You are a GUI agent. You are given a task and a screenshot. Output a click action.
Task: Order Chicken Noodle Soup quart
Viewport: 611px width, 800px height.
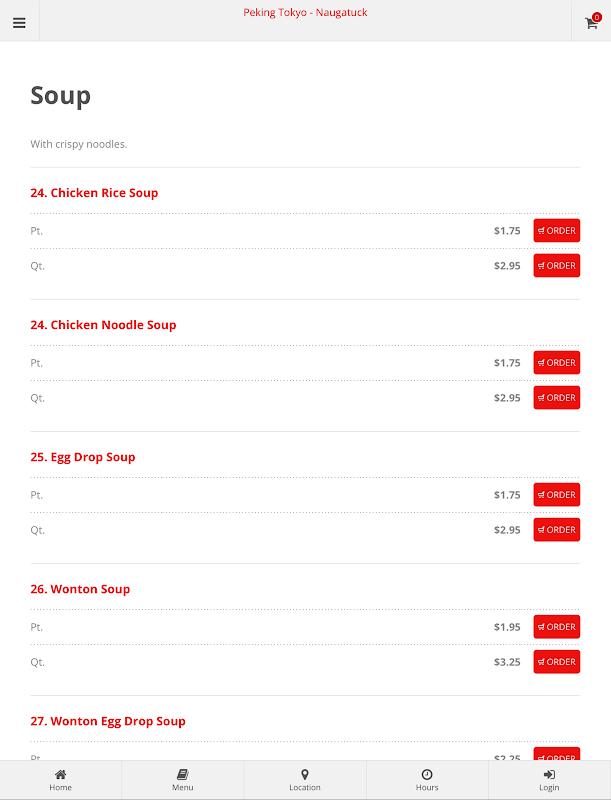[556, 397]
